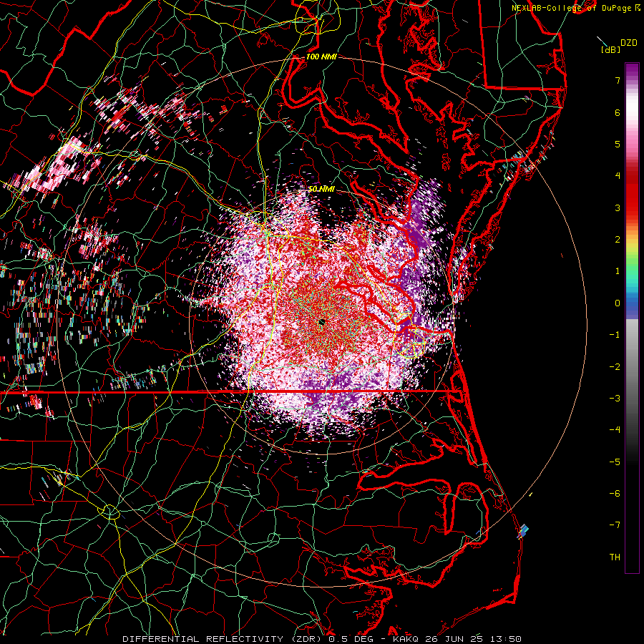Click the 4 dB color scale label
644x644 pixels.
coord(618,176)
